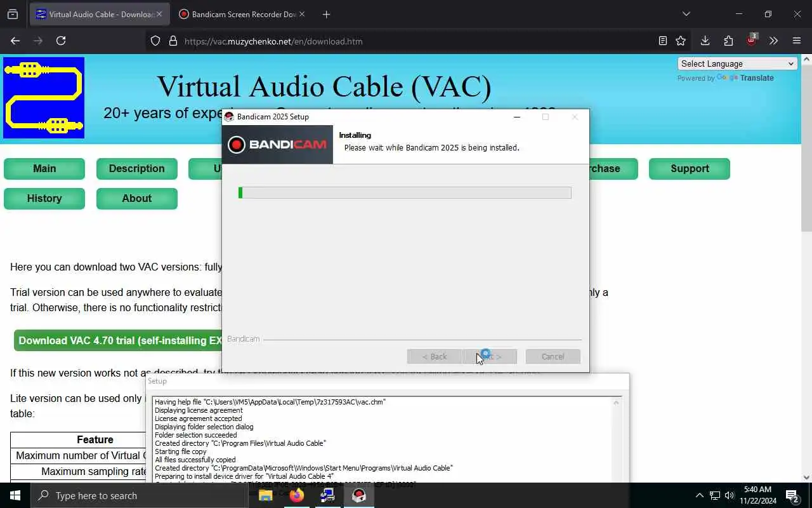
Task: Go back one page in Firefox
Action: pyautogui.click(x=15, y=41)
